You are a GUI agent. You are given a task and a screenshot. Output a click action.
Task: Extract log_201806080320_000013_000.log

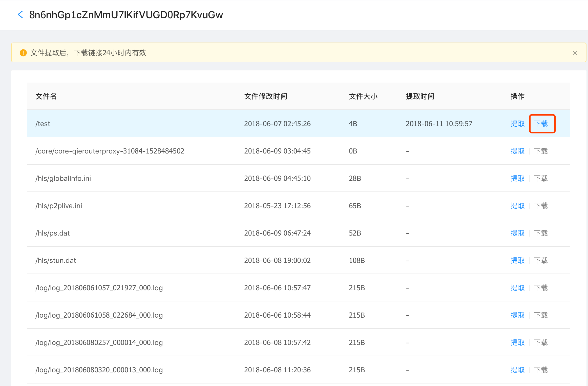coord(517,370)
